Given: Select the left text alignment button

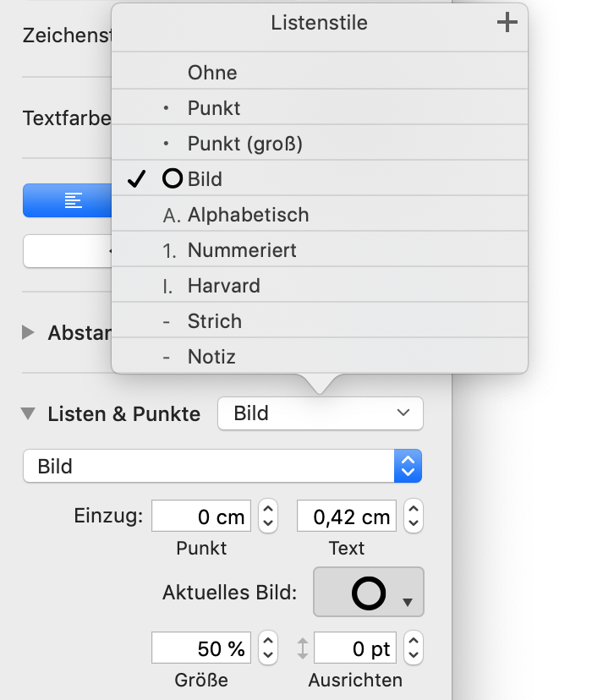Looking at the screenshot, I should 74,200.
